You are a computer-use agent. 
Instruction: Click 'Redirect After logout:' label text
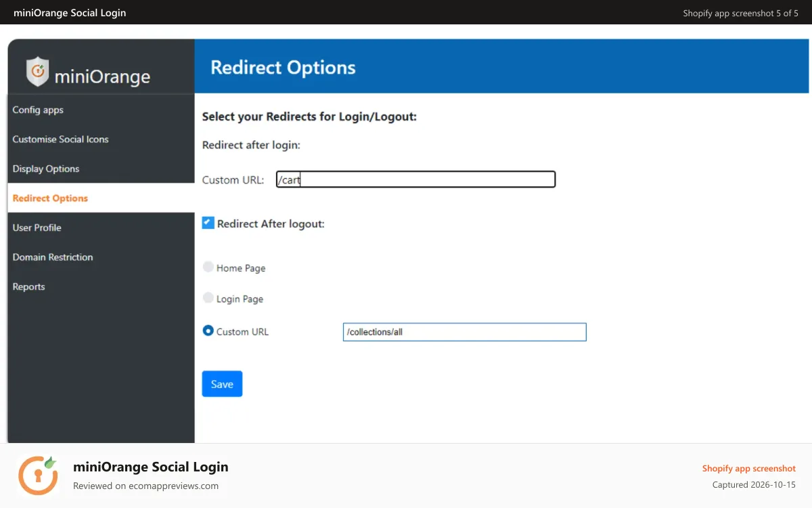(x=271, y=224)
